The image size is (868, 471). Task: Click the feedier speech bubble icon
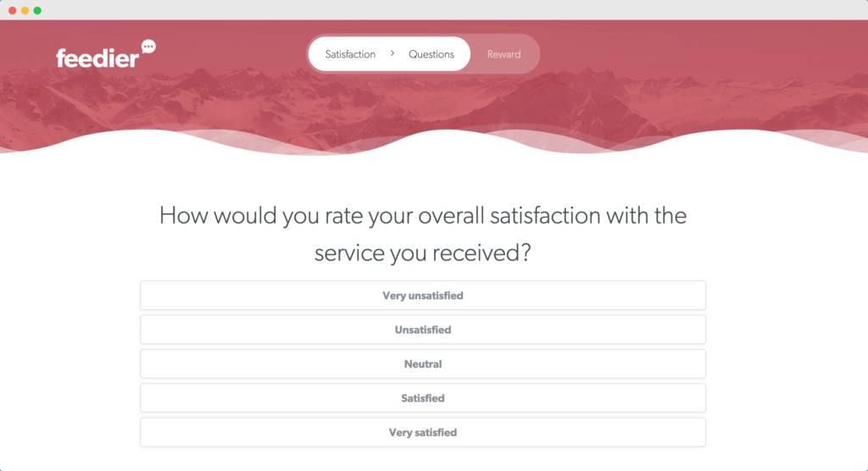click(x=148, y=47)
